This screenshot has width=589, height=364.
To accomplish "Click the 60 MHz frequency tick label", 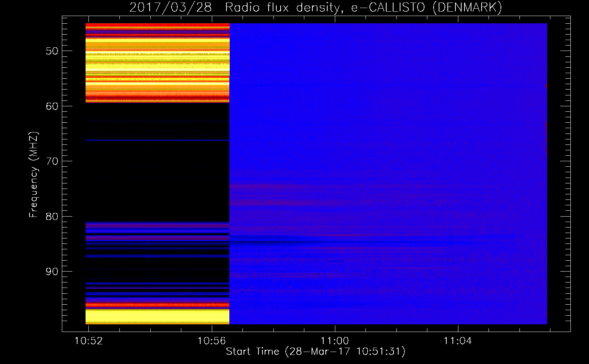I will pos(52,106).
